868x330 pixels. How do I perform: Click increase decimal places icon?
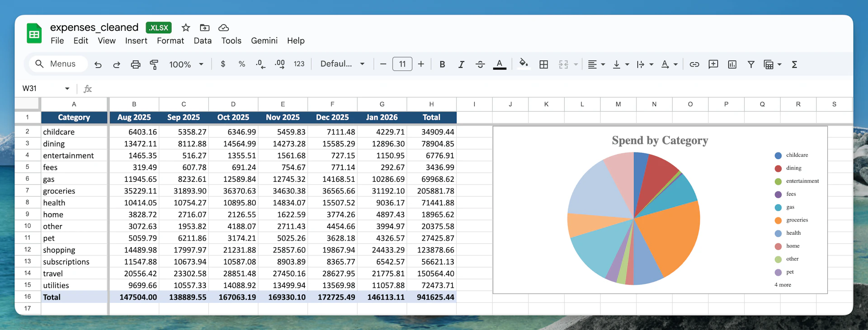[x=280, y=64]
